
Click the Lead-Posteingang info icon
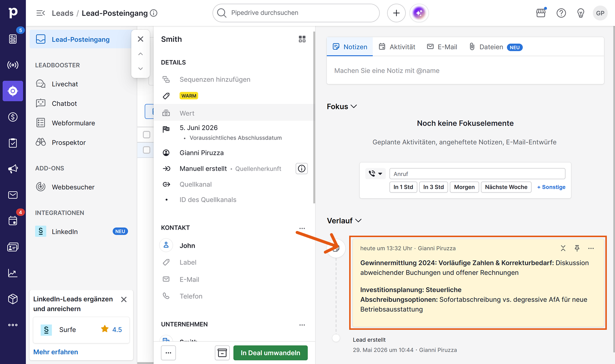point(154,13)
